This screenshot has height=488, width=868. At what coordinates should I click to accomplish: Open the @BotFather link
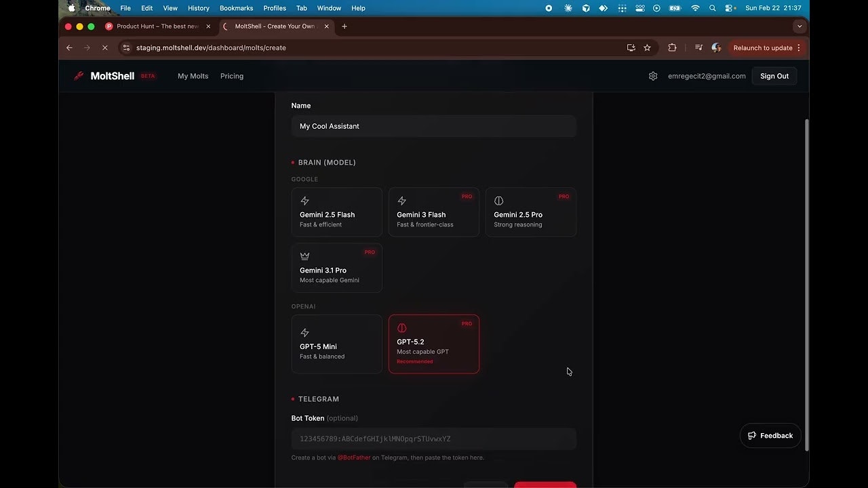click(354, 457)
